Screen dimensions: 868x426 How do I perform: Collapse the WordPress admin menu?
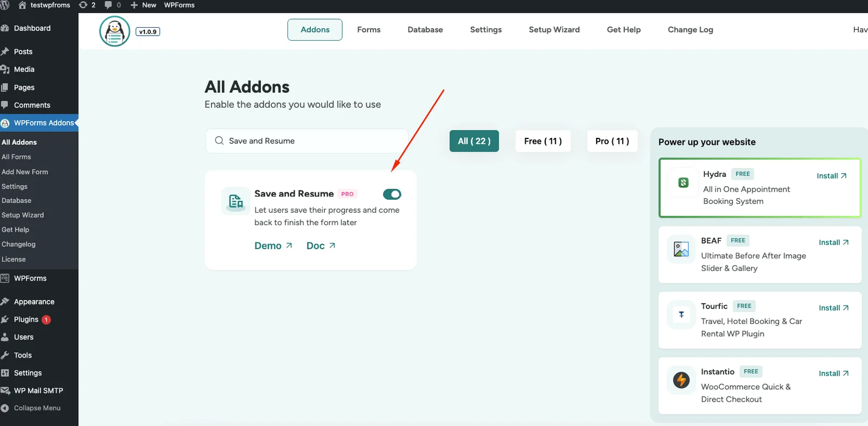point(37,408)
